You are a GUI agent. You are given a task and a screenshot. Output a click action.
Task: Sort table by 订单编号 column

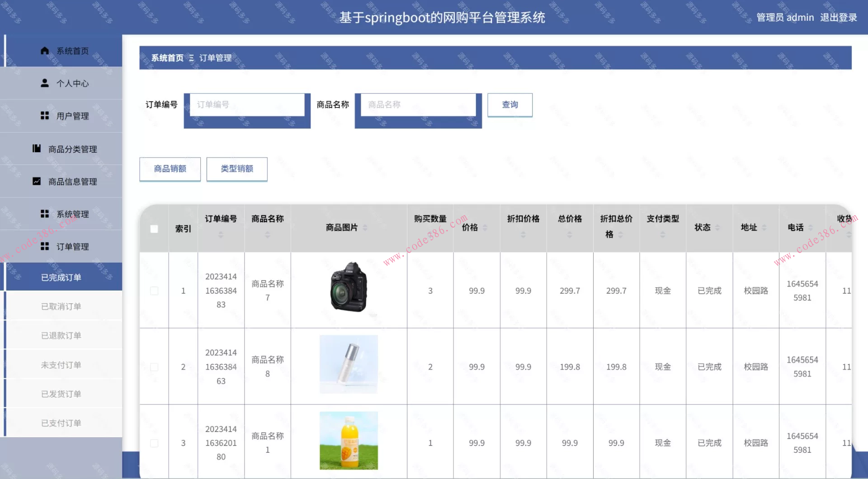(220, 234)
